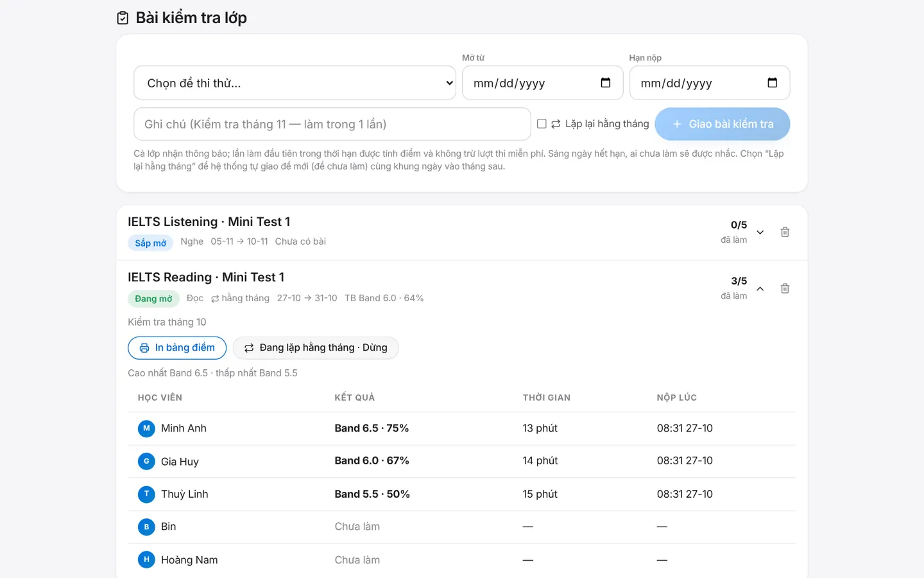Viewport: 924px width, 578px height.
Task: Click the Đang mở status badge
Action: point(153,299)
